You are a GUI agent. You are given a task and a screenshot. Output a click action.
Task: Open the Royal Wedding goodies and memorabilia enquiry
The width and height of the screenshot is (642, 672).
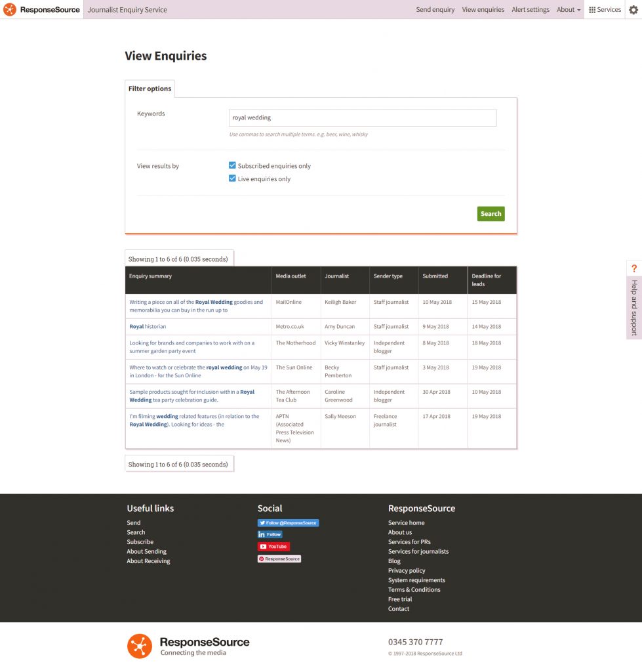coord(196,306)
